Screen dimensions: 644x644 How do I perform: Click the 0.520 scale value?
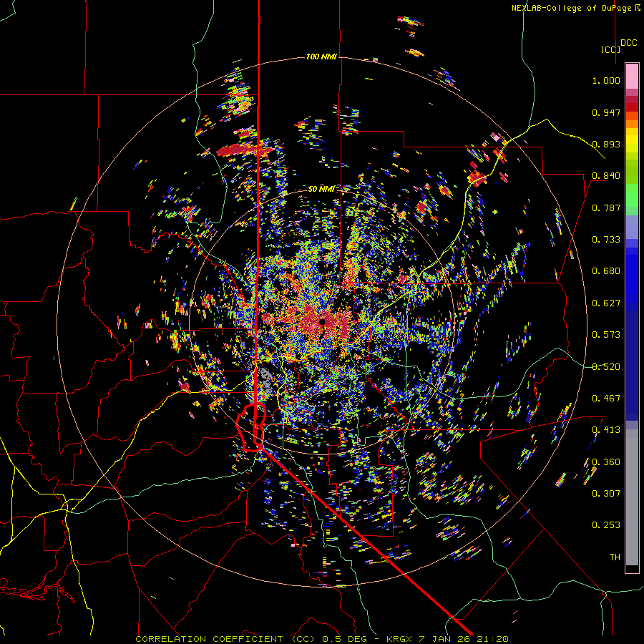(x=606, y=367)
